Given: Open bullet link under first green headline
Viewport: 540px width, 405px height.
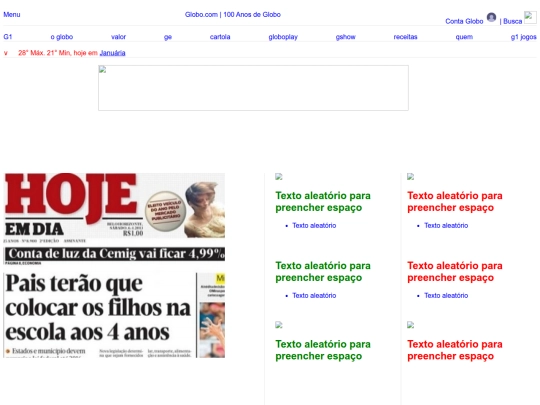Looking at the screenshot, I should (314, 226).
